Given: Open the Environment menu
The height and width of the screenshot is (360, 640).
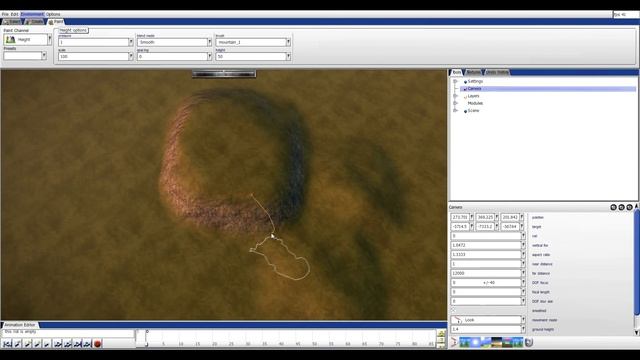Looking at the screenshot, I should (x=32, y=14).
